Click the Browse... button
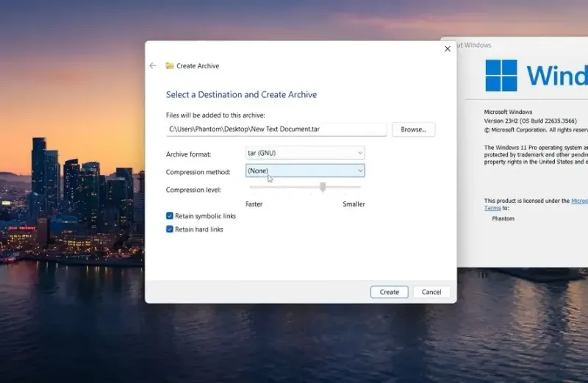Image resolution: width=588 pixels, height=383 pixels. point(413,129)
